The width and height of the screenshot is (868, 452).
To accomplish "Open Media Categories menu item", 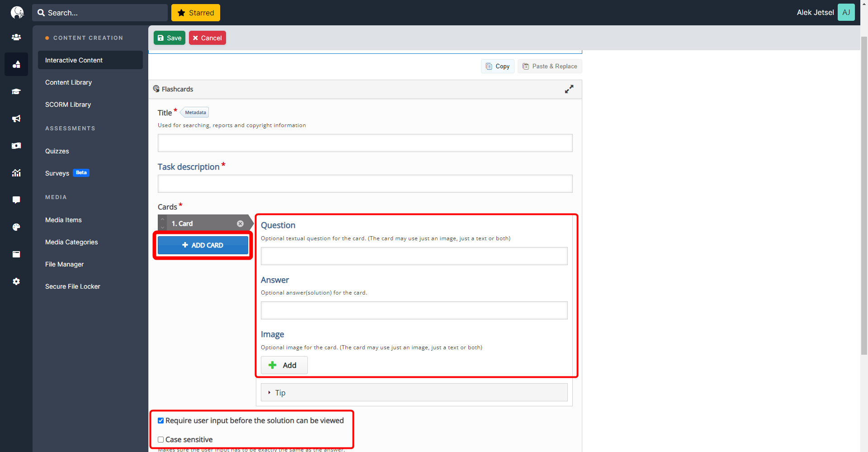I will pyautogui.click(x=71, y=242).
